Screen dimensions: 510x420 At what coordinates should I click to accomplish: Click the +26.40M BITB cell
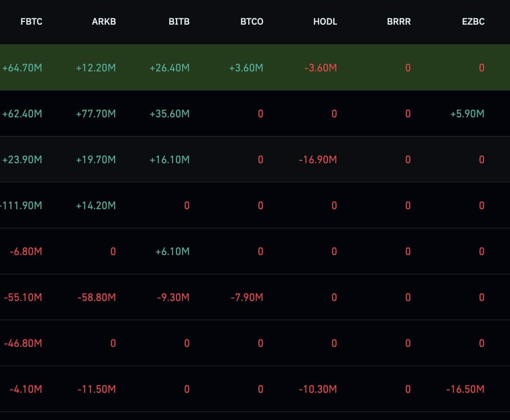click(x=170, y=68)
